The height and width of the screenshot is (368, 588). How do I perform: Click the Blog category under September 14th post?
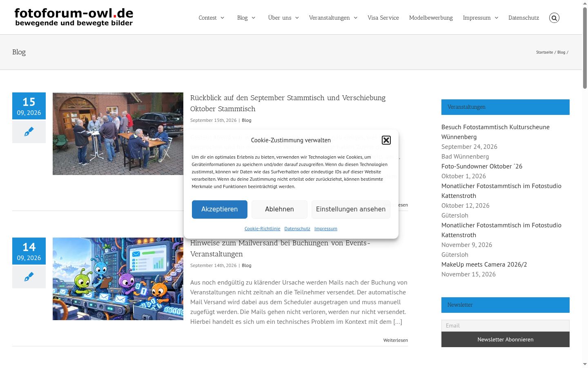247,265
